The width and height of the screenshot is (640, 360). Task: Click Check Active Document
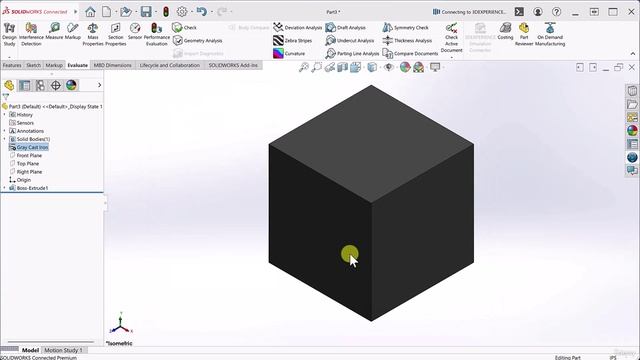(451, 38)
